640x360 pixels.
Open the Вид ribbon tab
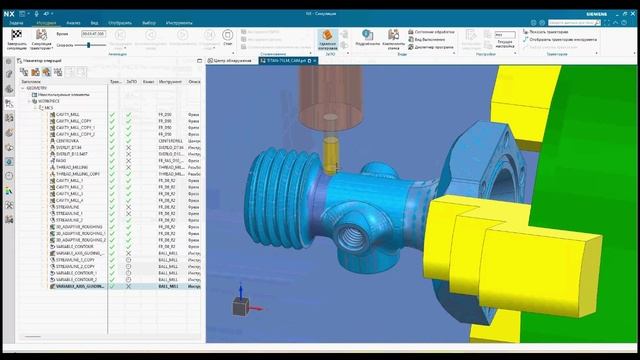pyautogui.click(x=94, y=23)
